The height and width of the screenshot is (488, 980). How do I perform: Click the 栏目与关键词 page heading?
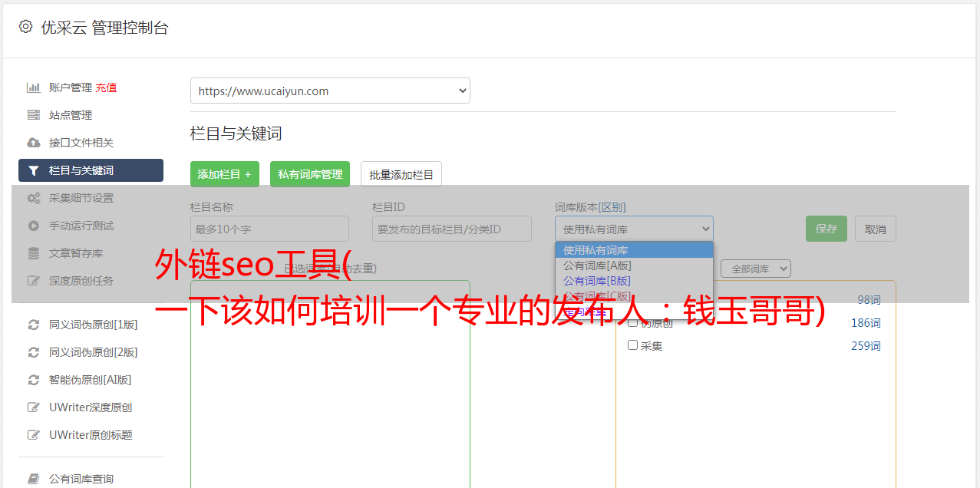tap(236, 134)
